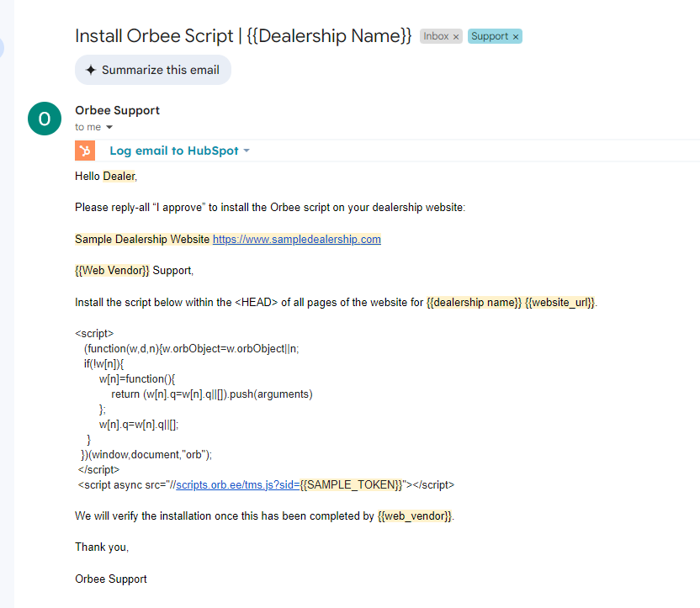
Task: Click the Summarize this email button
Action: click(152, 70)
